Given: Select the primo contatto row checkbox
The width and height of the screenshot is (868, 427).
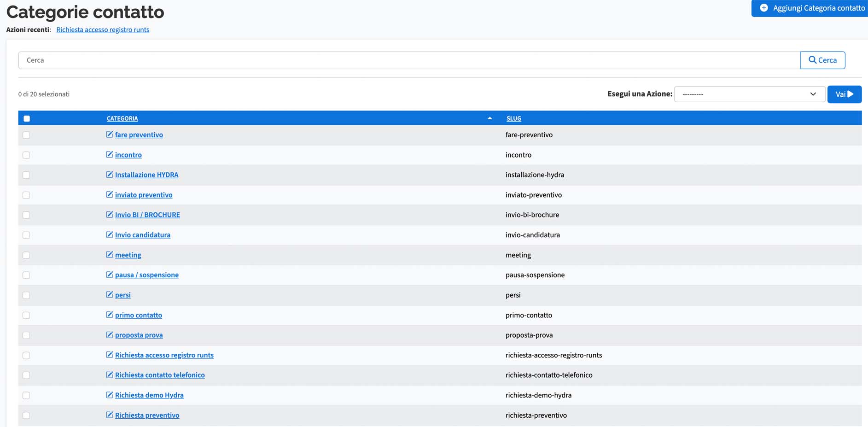Looking at the screenshot, I should point(26,316).
